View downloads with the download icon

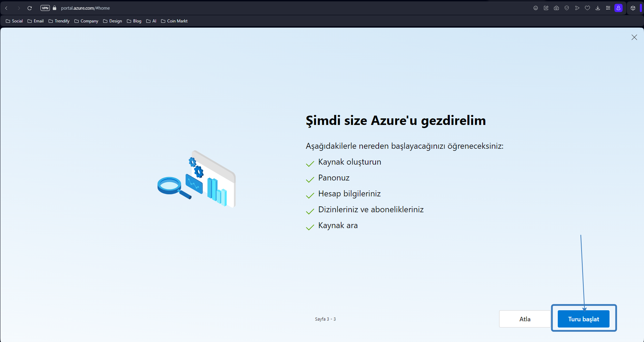598,8
